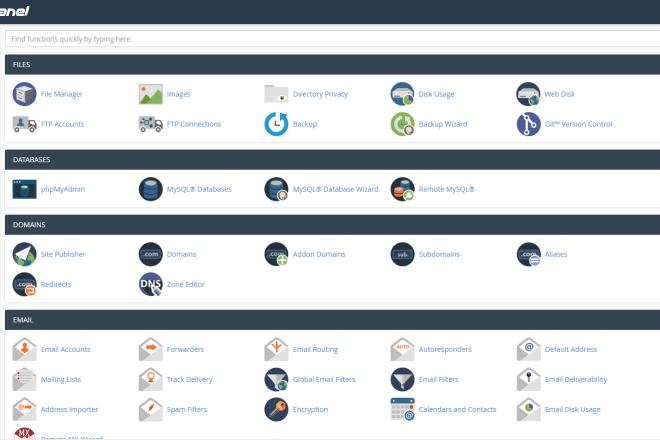Screen dimensions: 660x440
Task: Open the Autoresponders text link
Action: [x=445, y=349]
